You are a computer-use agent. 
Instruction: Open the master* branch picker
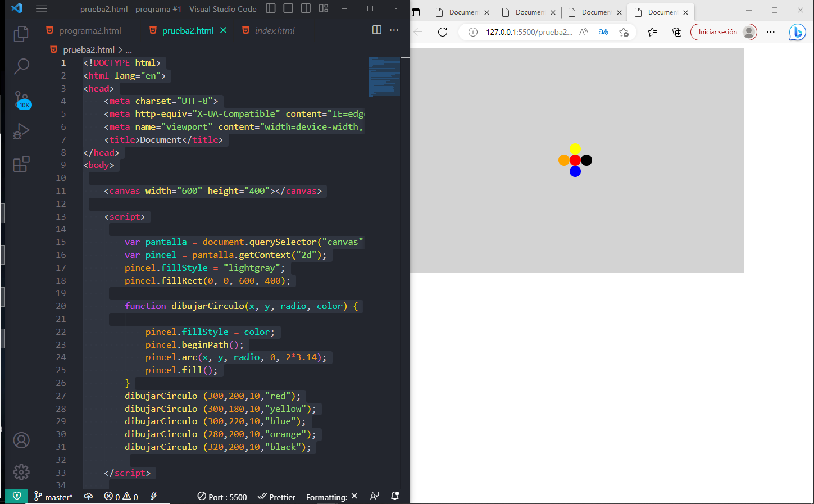coord(53,497)
